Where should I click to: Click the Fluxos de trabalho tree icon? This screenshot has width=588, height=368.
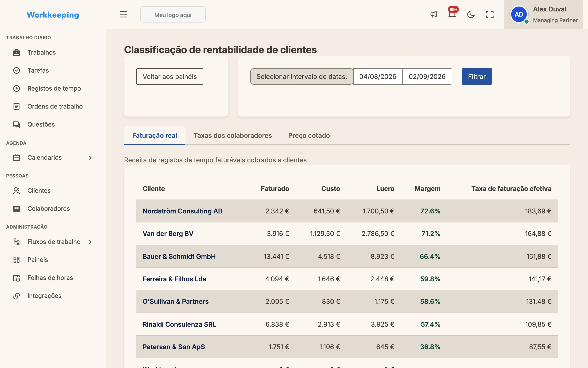(17, 242)
